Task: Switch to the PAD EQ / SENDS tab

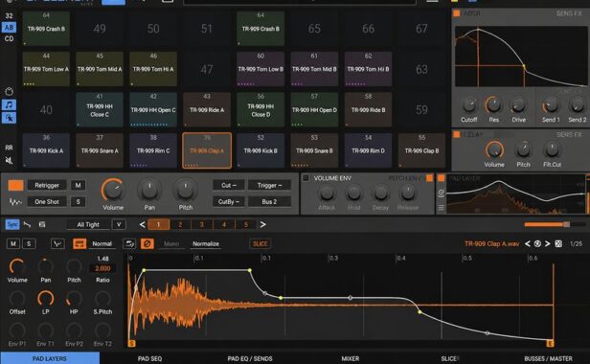Action: click(x=250, y=358)
